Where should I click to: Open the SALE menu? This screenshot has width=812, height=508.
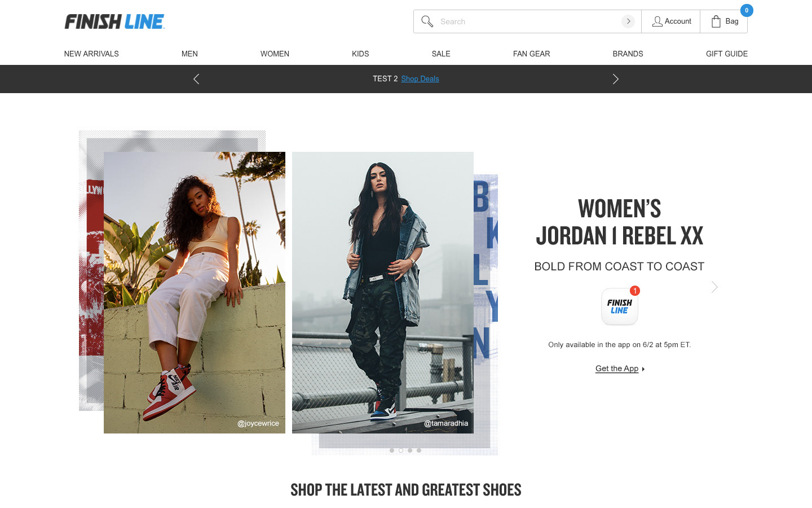point(441,54)
